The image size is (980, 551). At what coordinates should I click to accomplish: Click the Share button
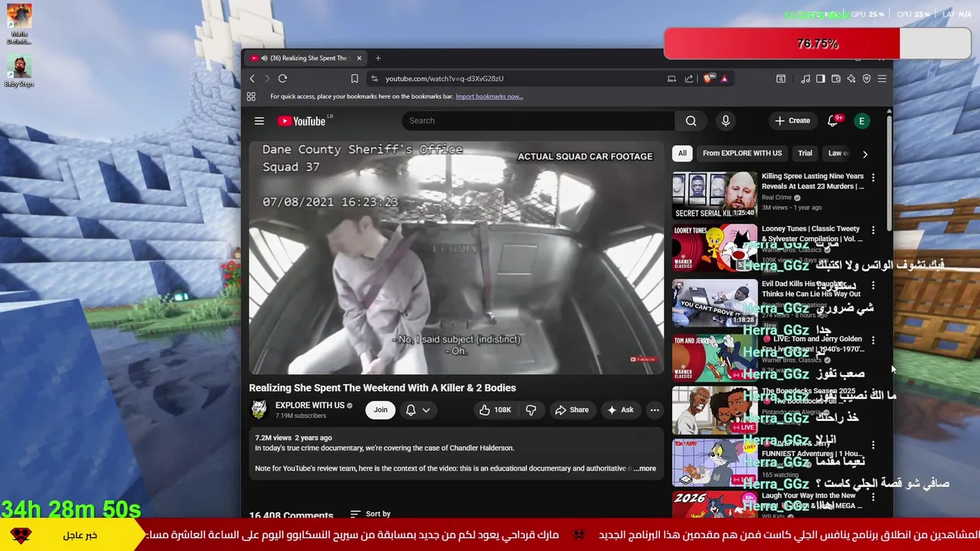tap(572, 410)
